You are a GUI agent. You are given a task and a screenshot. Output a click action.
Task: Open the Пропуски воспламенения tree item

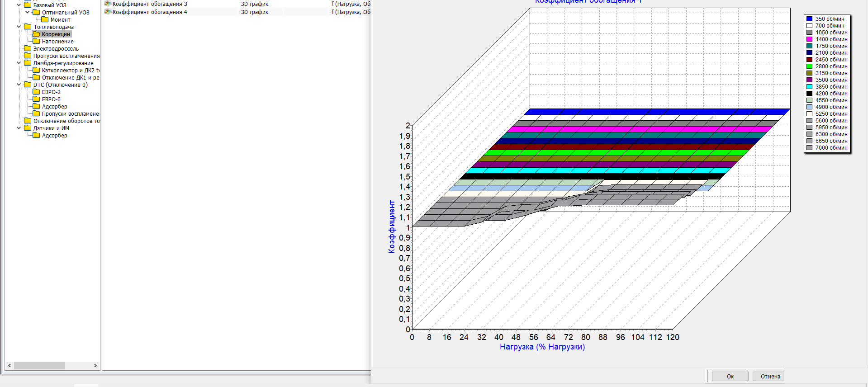[x=66, y=56]
